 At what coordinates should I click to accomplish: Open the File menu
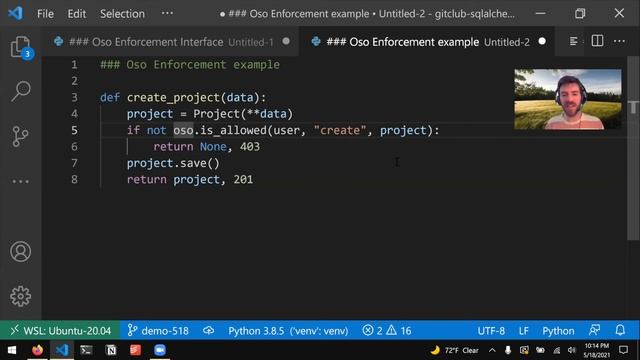(x=45, y=14)
